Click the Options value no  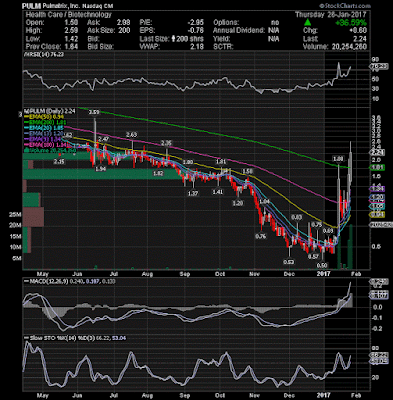pyautogui.click(x=275, y=22)
